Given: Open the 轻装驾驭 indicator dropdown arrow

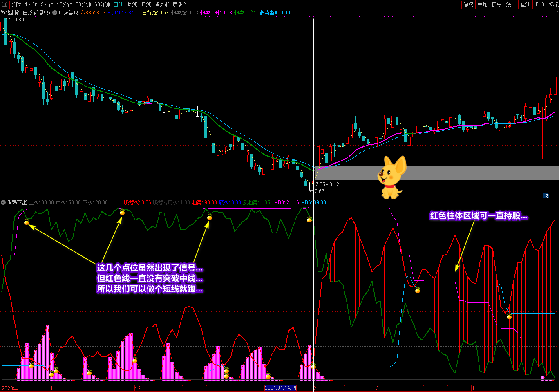Looking at the screenshot, I should [55, 13].
